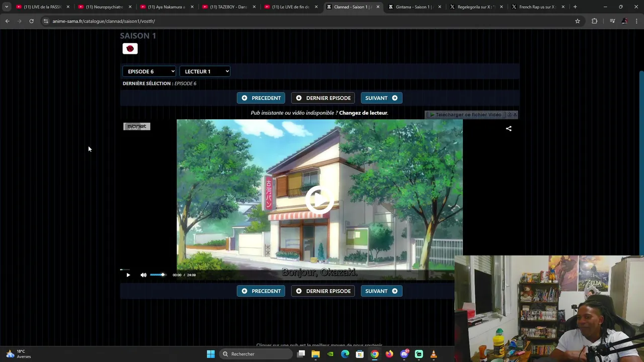Open the NVIDIA app on the taskbar

click(330, 354)
